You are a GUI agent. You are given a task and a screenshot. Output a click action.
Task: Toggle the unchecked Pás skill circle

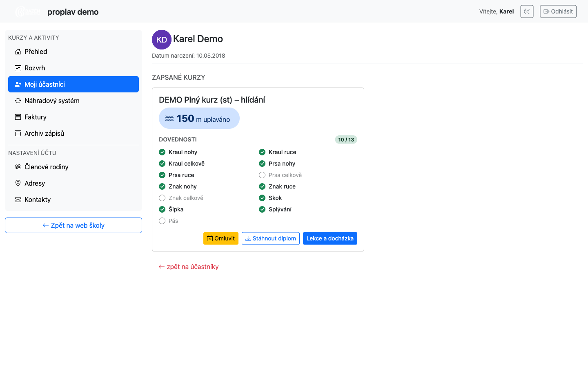162,221
